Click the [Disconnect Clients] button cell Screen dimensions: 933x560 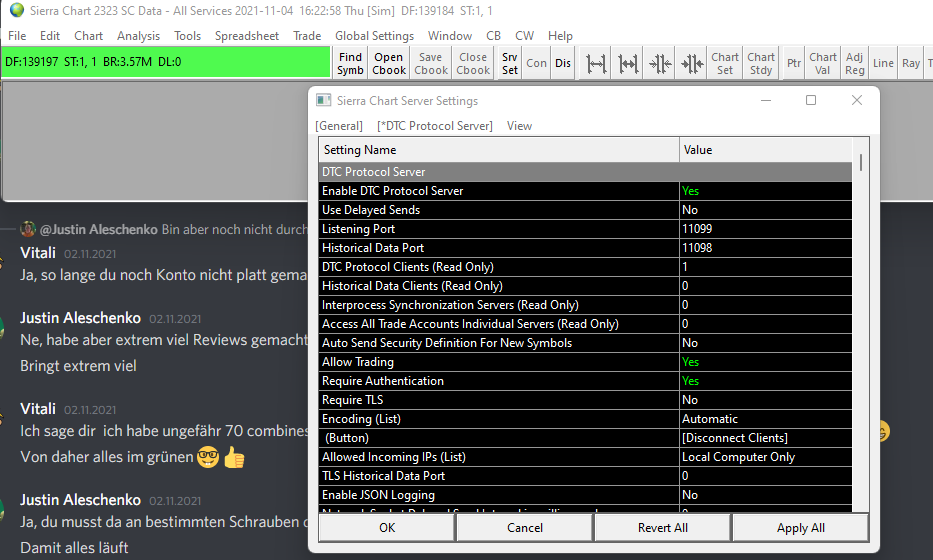point(766,438)
